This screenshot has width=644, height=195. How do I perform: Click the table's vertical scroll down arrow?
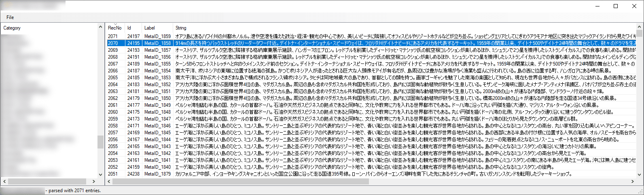tap(640, 174)
